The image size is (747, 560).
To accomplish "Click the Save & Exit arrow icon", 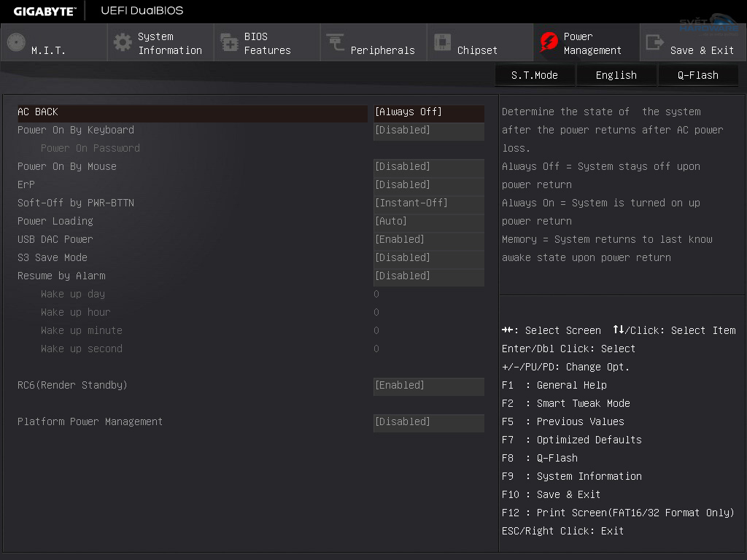I will coord(655,42).
